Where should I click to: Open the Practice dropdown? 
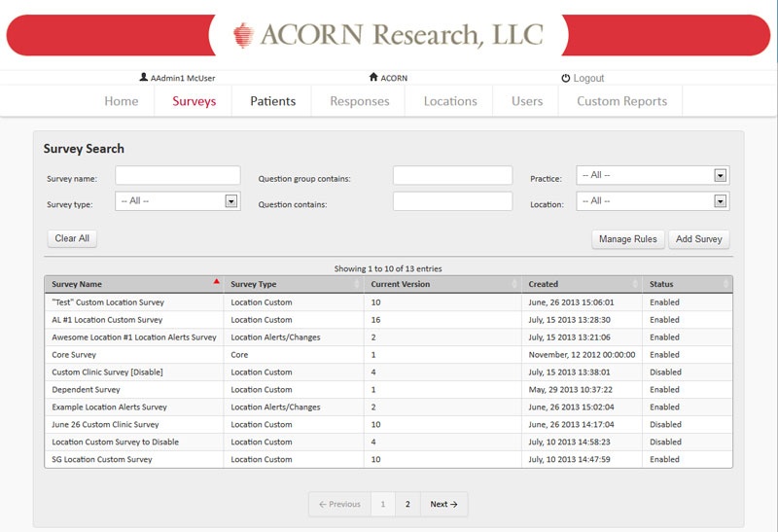(x=653, y=175)
